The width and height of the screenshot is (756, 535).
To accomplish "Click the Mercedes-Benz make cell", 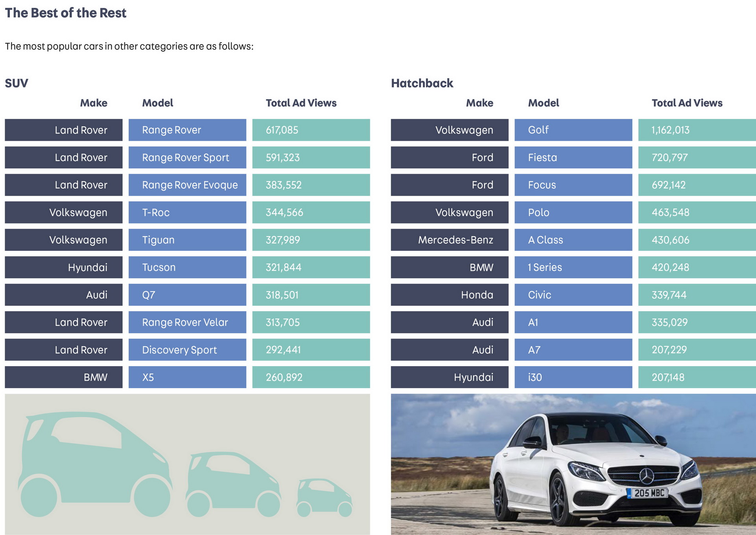I will pos(450,240).
